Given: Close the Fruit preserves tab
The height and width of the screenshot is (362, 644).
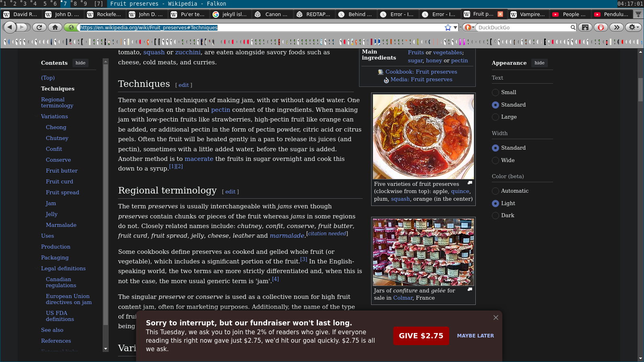Looking at the screenshot, I should click(500, 14).
